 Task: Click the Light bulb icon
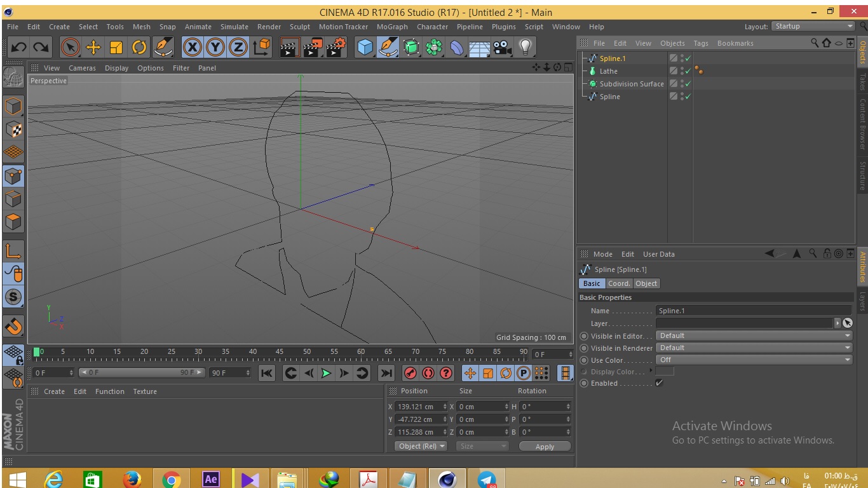[526, 47]
